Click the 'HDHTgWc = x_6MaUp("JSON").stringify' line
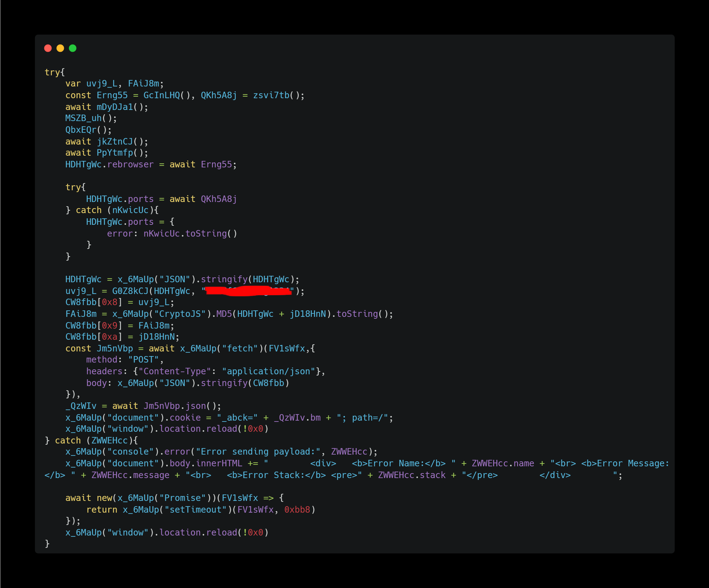This screenshot has height=588, width=709. point(182,279)
